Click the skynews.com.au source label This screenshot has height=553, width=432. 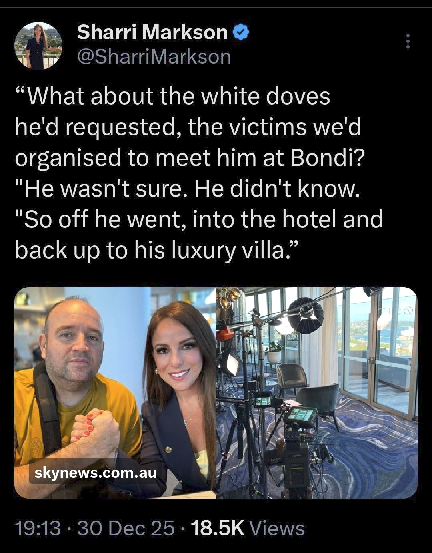[95, 473]
